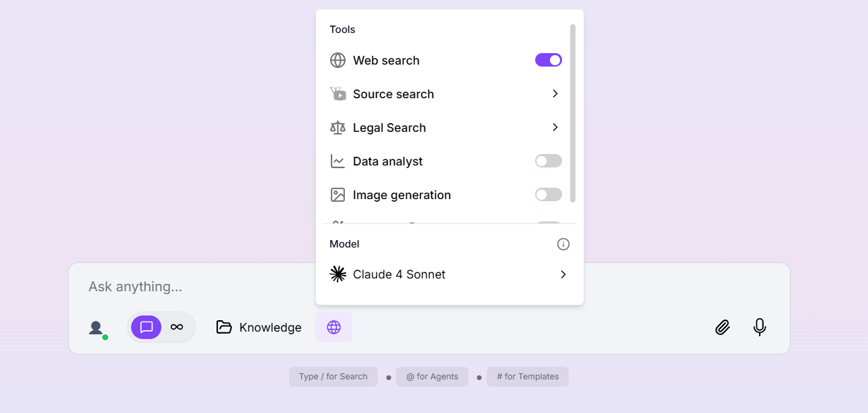
Task: Enable the Data analyst toggle
Action: point(549,161)
